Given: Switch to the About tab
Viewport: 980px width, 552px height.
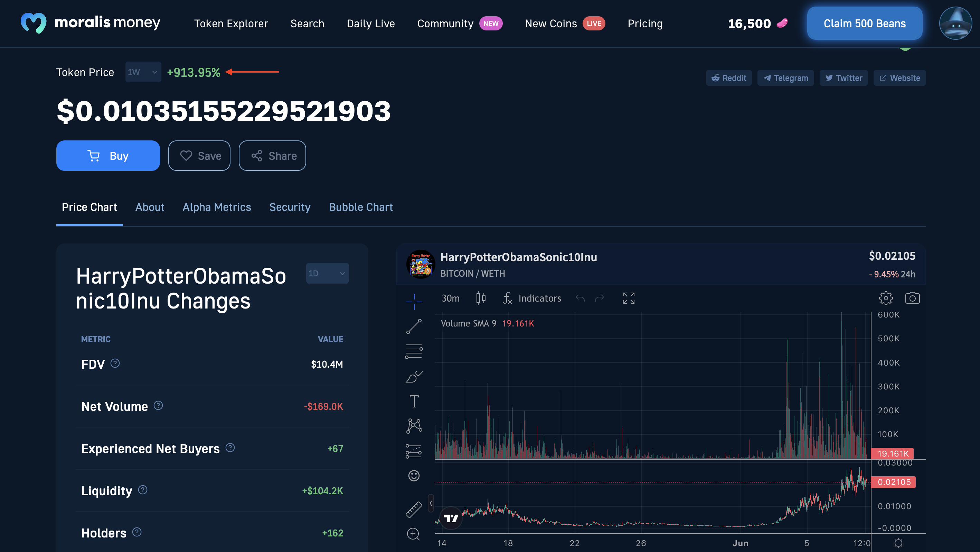Looking at the screenshot, I should [150, 207].
